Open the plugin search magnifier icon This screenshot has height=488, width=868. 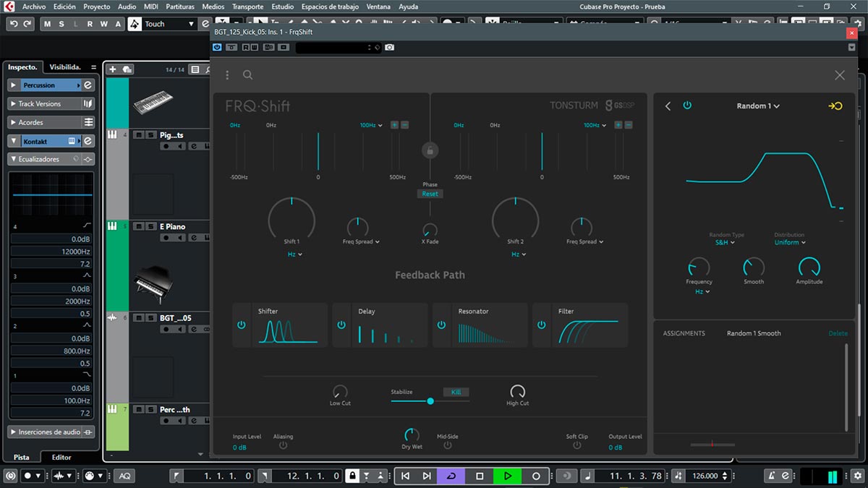[x=247, y=74]
